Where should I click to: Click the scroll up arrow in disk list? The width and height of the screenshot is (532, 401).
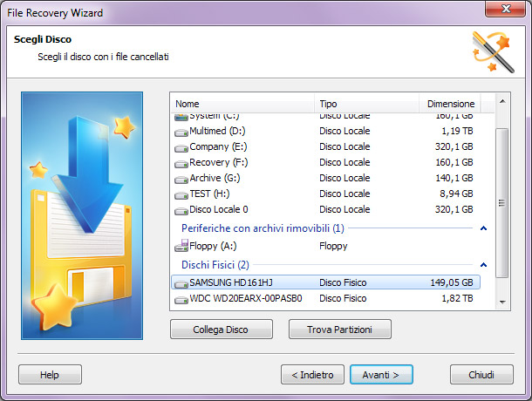tap(501, 103)
